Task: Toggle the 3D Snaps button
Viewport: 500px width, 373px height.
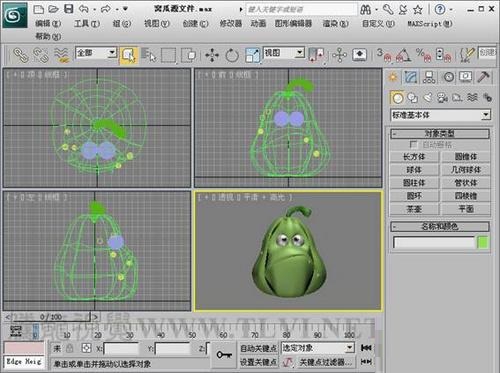Action: (383, 55)
